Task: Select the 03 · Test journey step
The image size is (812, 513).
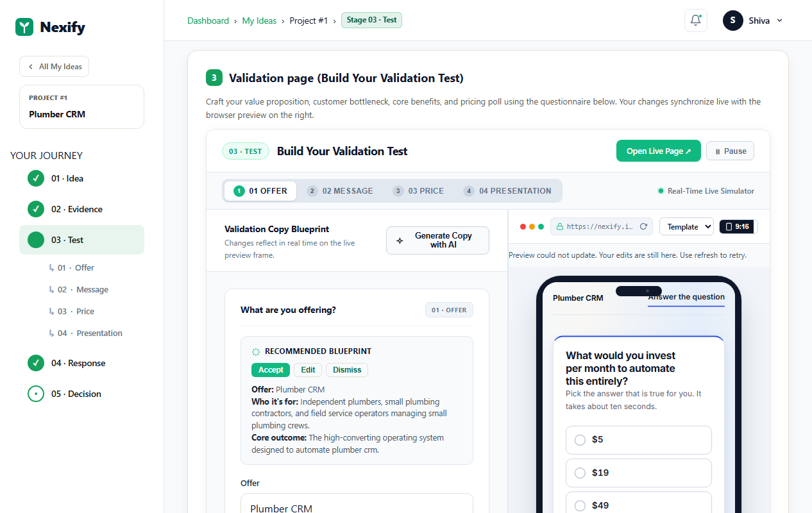Action: click(81, 240)
